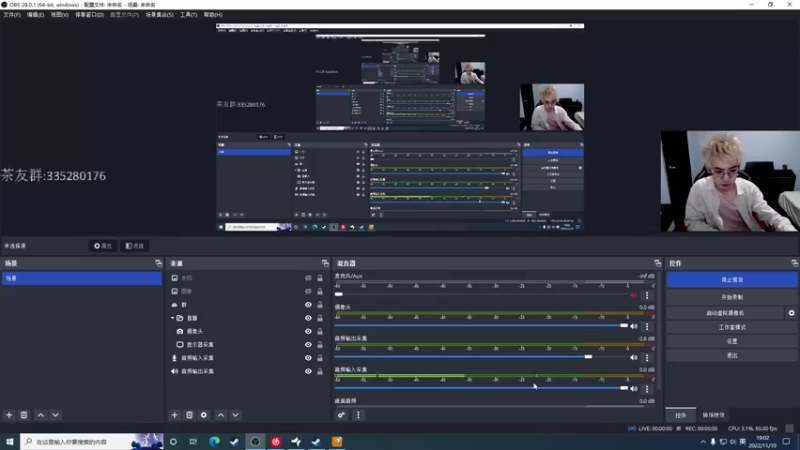Open virtual camera settings gear

791,313
